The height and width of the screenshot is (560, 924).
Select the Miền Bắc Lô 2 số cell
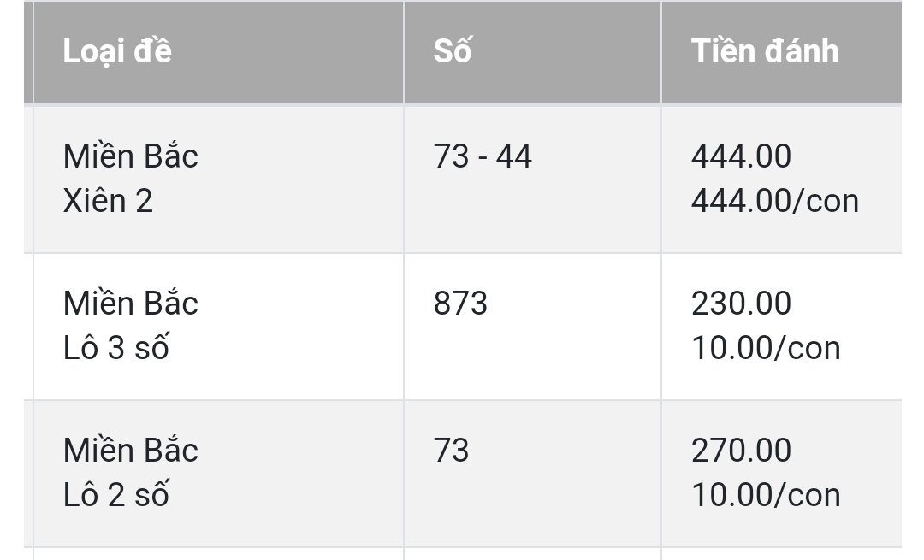(x=219, y=474)
